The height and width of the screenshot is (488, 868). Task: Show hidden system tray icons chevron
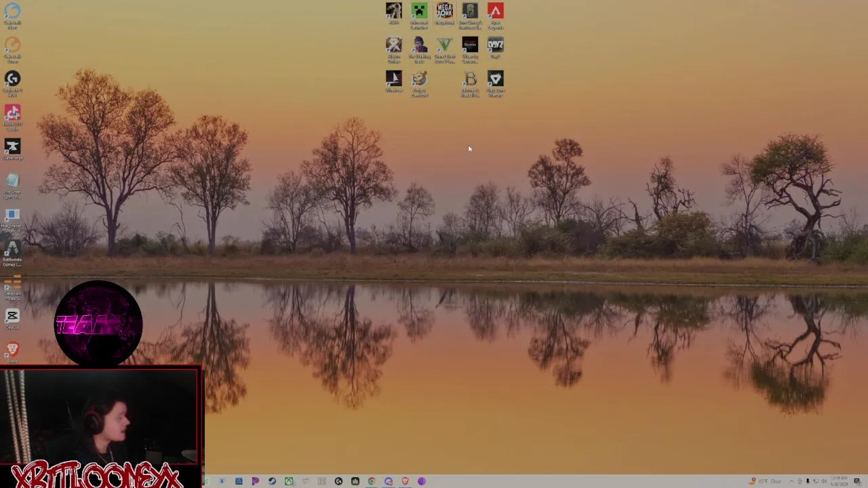pyautogui.click(x=791, y=481)
